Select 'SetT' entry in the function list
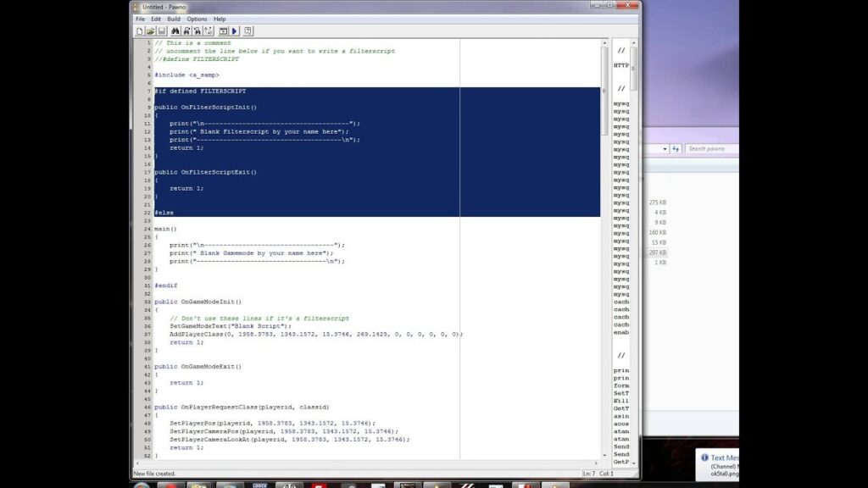The height and width of the screenshot is (488, 868). pos(621,393)
